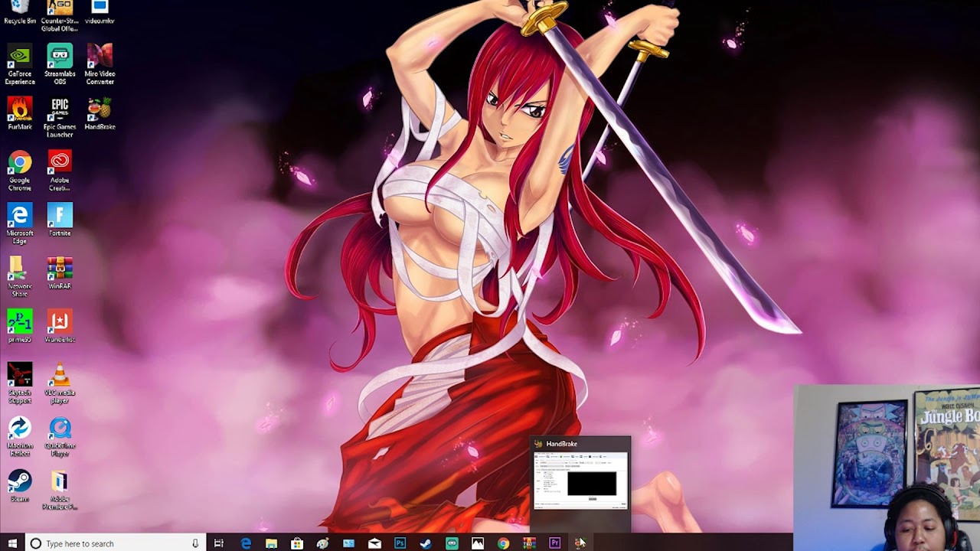Activate Cortana microphone in search box
980x551 pixels.
[x=195, y=543]
